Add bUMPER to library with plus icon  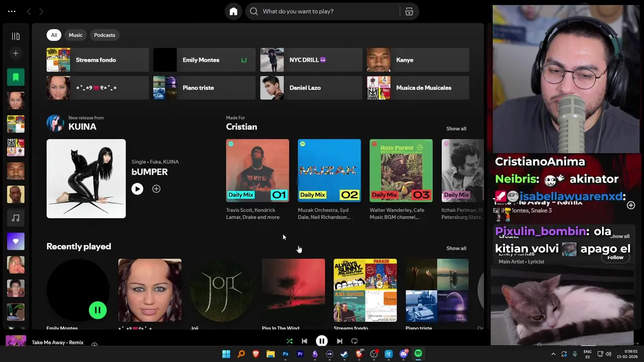coord(156,189)
